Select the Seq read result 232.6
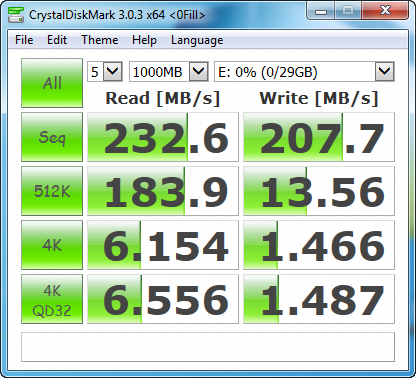This screenshot has width=416, height=378. coord(163,137)
